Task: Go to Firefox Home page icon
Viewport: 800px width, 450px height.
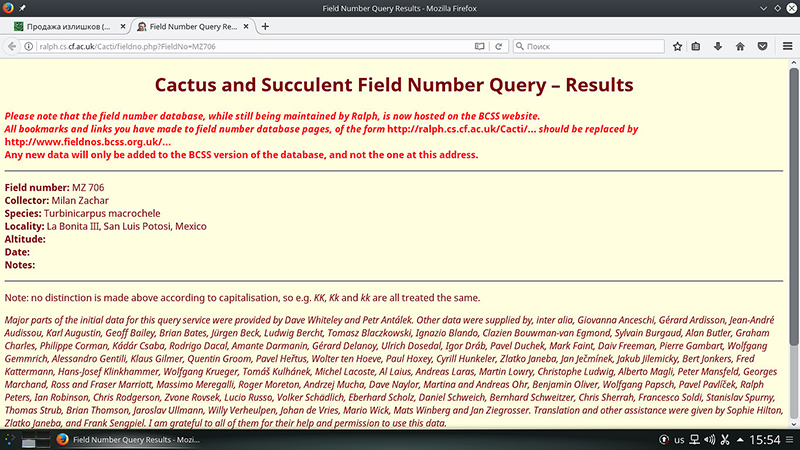Action: 740,46
